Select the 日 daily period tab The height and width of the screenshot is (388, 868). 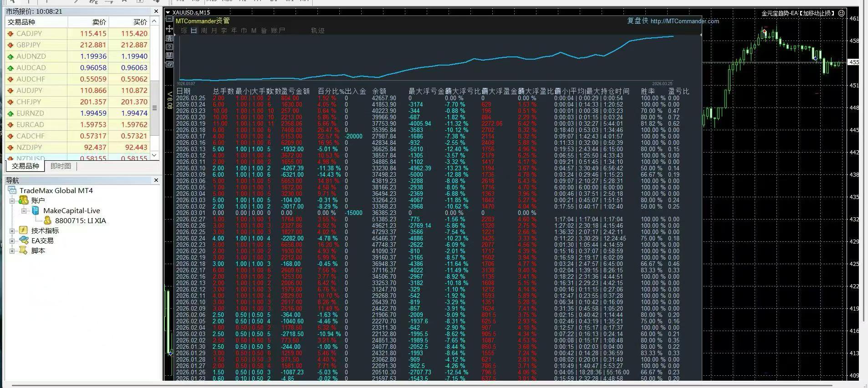[194, 31]
